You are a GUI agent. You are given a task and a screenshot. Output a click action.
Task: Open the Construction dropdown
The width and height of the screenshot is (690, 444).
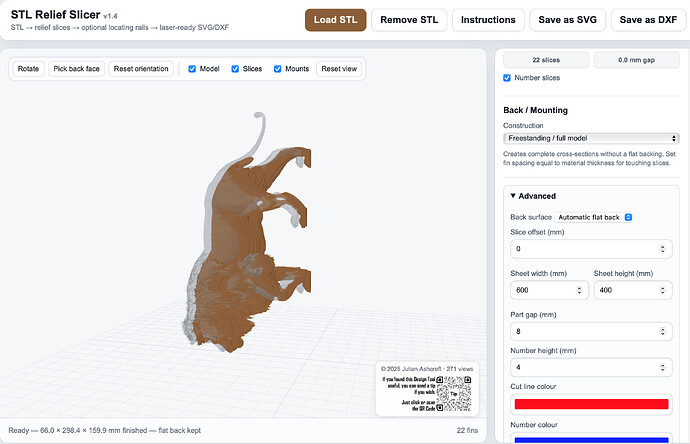[x=591, y=138]
